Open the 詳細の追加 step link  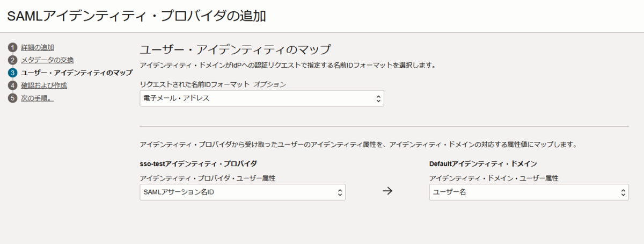[38, 47]
